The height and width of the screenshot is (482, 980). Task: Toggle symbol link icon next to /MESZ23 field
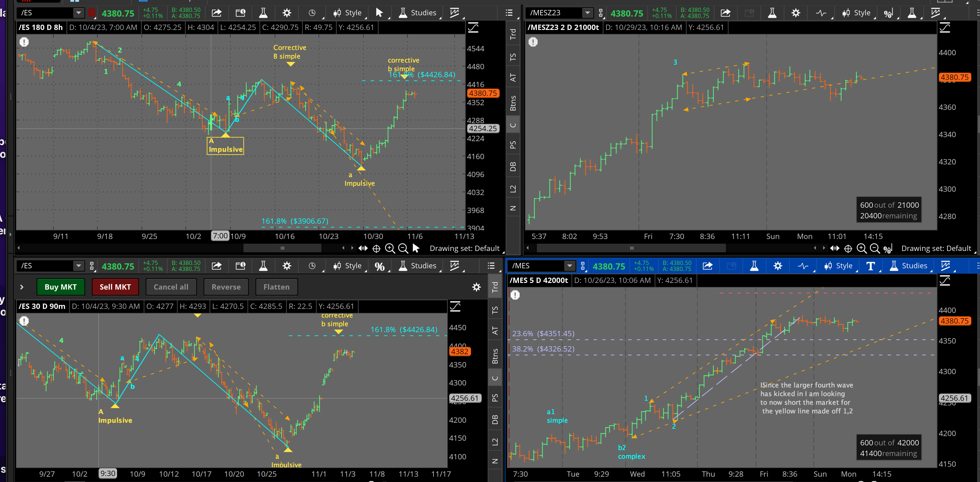(601, 13)
